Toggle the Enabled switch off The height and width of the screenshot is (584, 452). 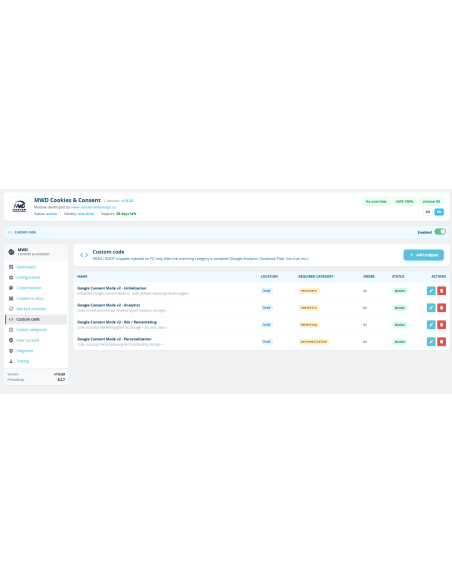click(x=440, y=232)
